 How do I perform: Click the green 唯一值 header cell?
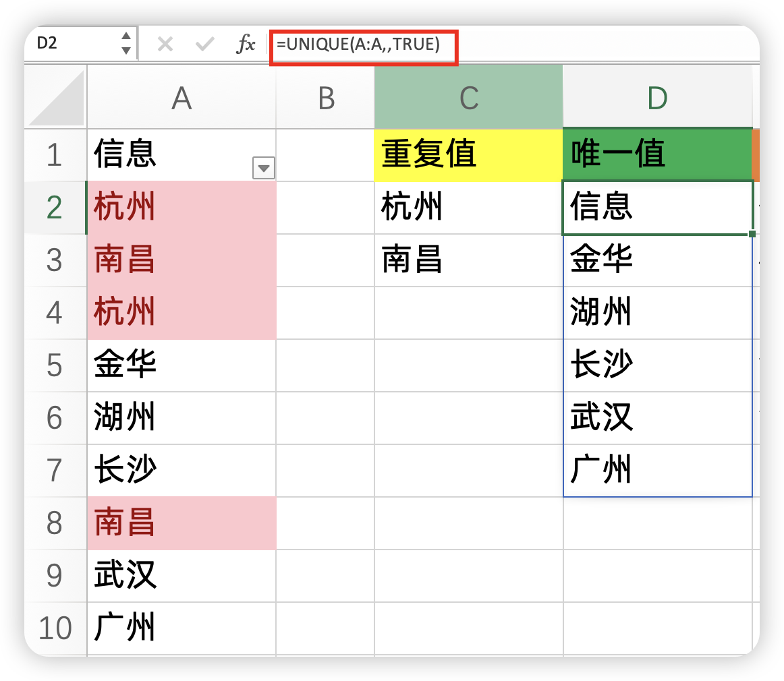tap(658, 155)
